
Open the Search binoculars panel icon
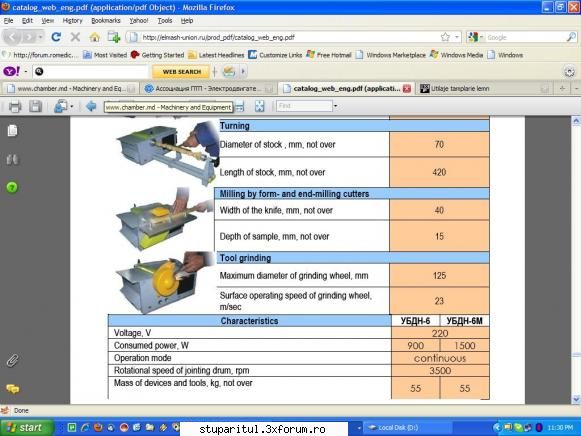pyautogui.click(x=12, y=159)
